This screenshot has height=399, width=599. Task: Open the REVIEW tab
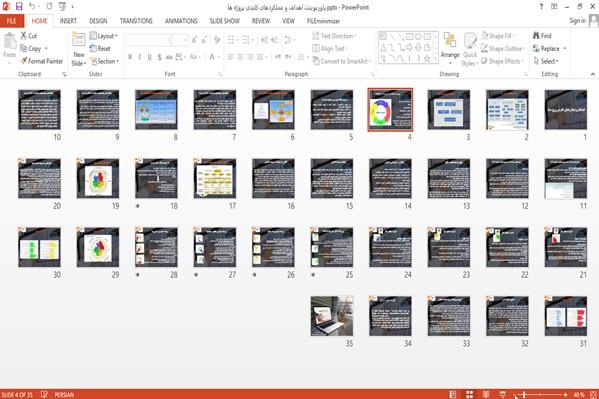261,21
